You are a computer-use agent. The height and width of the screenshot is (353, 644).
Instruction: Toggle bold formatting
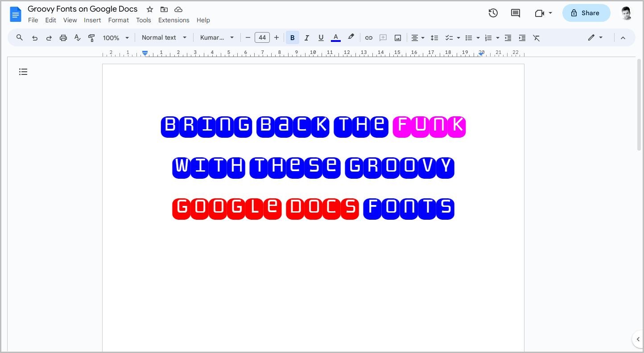[292, 37]
